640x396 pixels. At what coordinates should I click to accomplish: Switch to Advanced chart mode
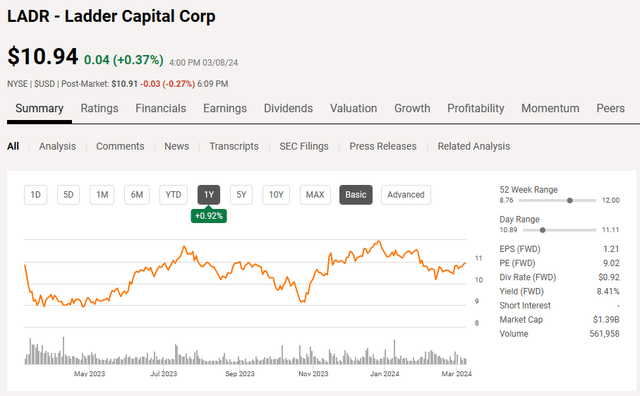(x=406, y=195)
